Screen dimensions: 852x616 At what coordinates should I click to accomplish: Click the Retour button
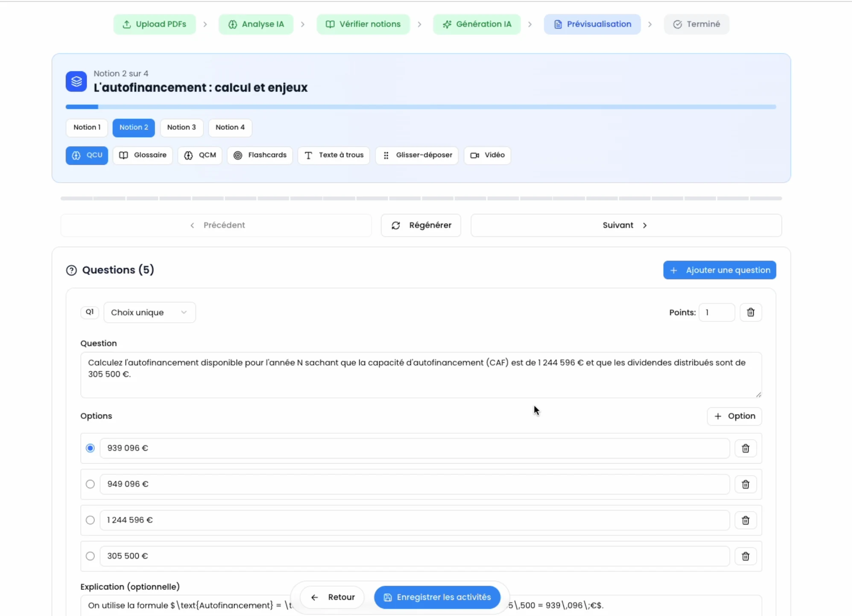coord(332,597)
